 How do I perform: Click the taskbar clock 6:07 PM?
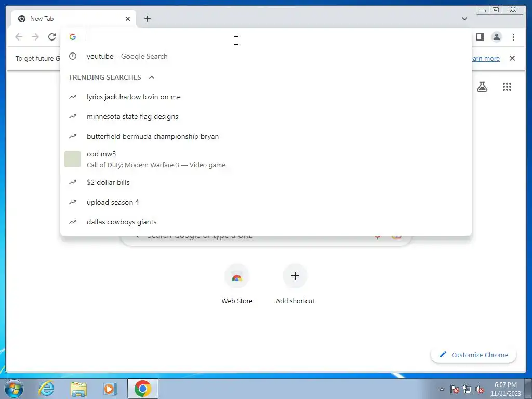tap(506, 389)
